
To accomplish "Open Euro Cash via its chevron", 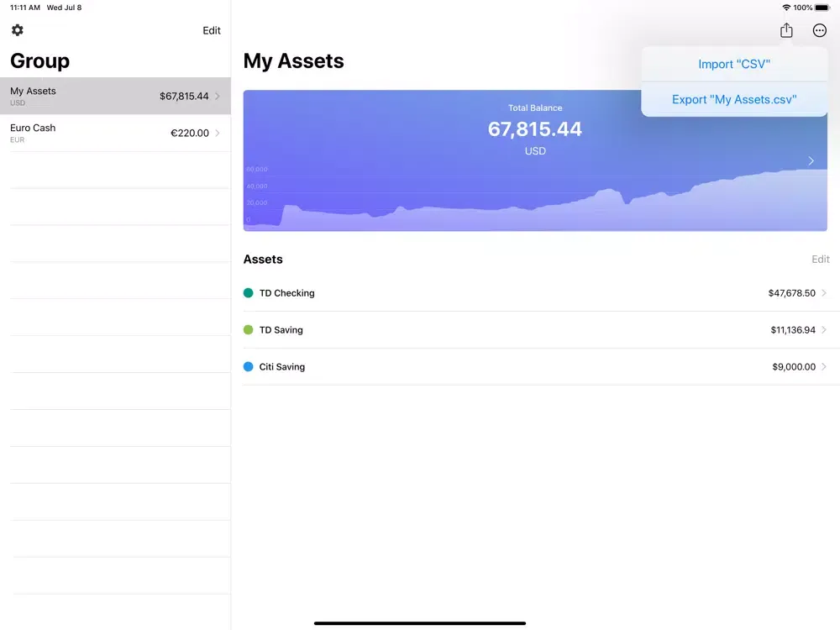I will [218, 133].
